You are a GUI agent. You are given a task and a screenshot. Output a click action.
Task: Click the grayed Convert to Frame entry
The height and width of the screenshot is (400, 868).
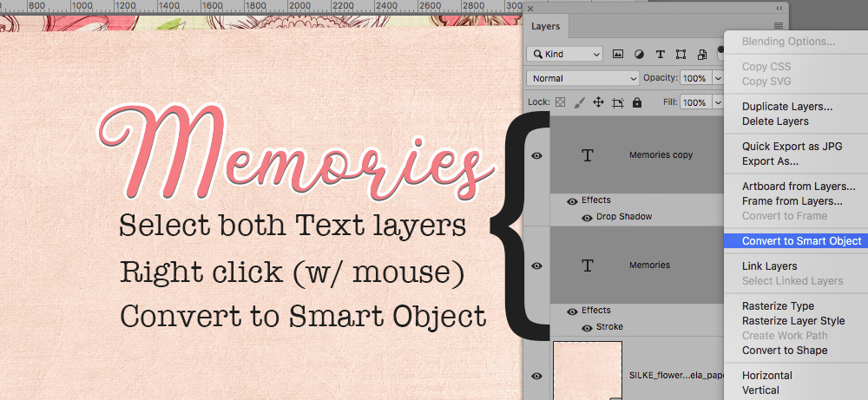tap(785, 216)
